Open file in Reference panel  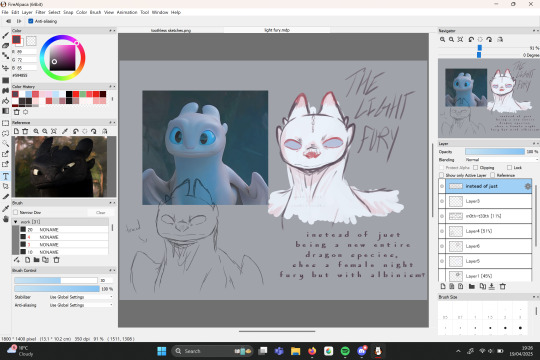point(16,131)
